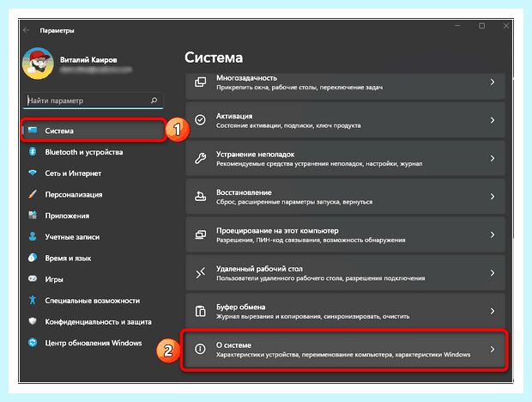Click the Многозадачность windows icon
This screenshot has width=532, height=402.
point(200,82)
